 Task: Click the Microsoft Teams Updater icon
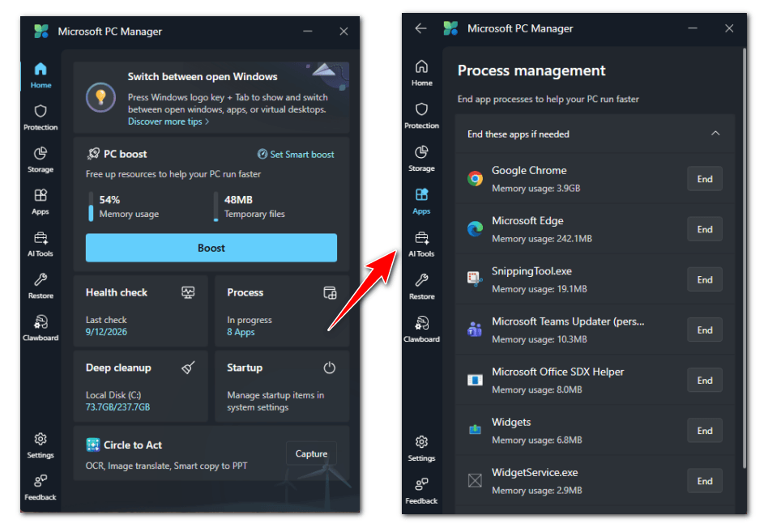click(475, 330)
